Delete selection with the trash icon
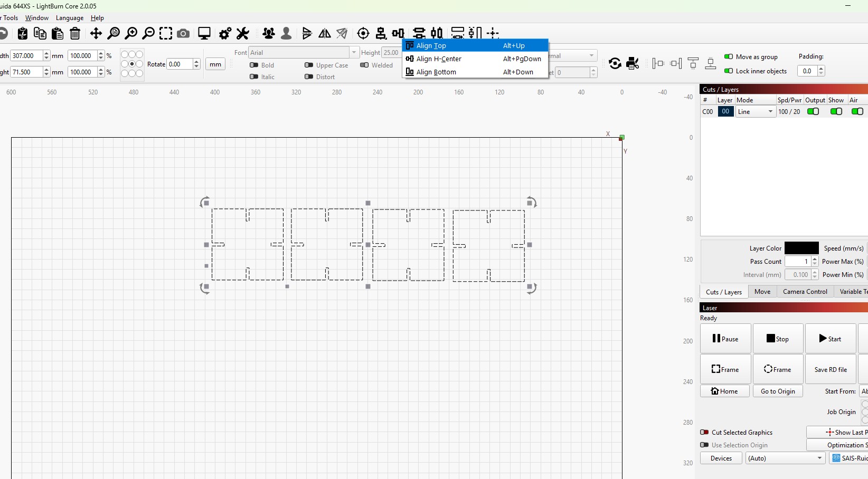Image resolution: width=868 pixels, height=479 pixels. point(75,34)
